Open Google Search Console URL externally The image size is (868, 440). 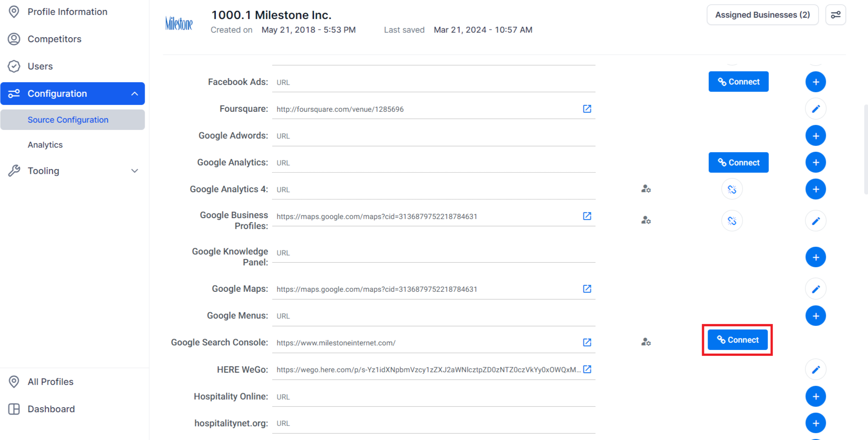(587, 342)
